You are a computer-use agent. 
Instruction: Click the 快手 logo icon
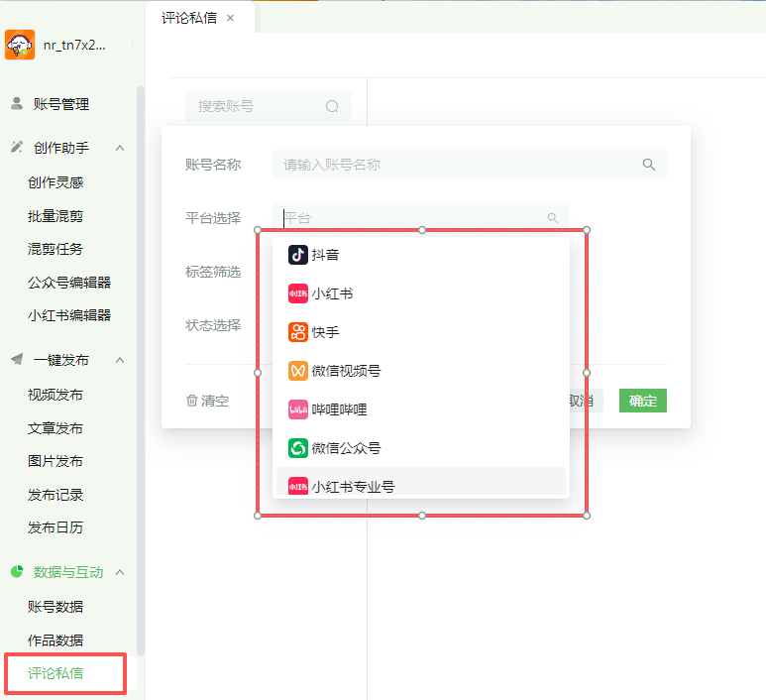298,332
